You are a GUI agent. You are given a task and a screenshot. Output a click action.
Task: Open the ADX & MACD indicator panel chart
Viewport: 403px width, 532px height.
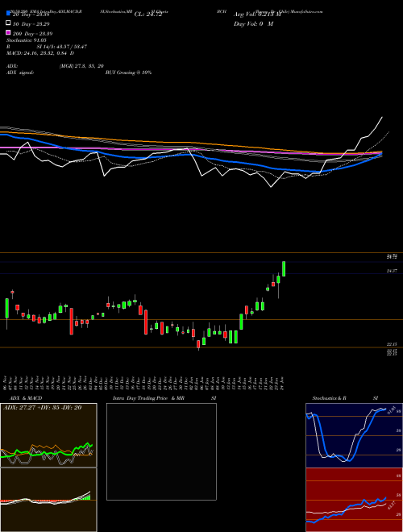click(x=48, y=435)
